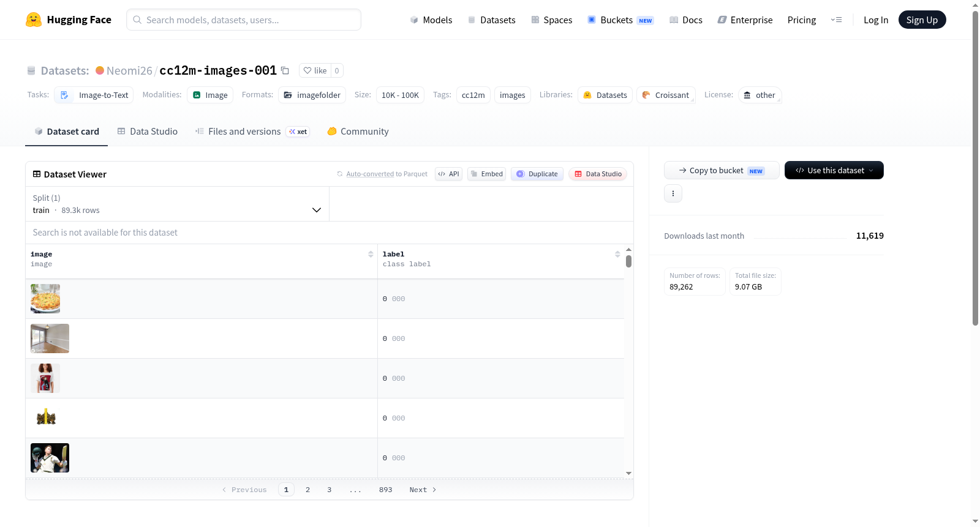Select current page 1 in pagination

(286, 490)
